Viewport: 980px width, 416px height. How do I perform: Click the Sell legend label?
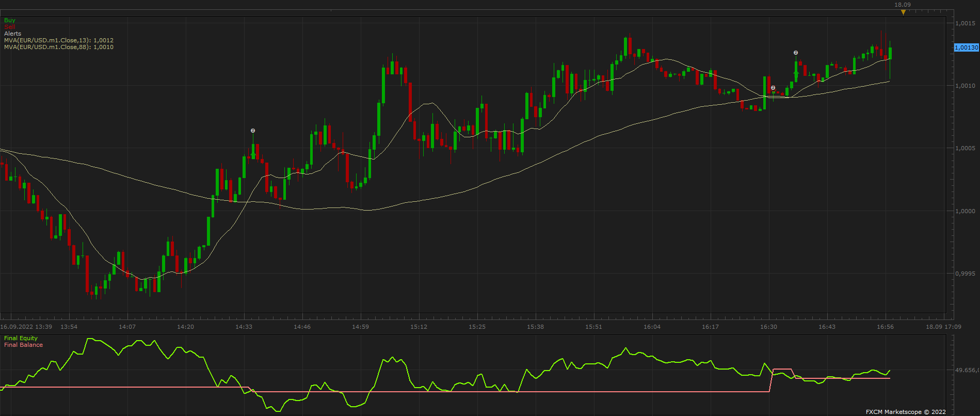coord(10,27)
